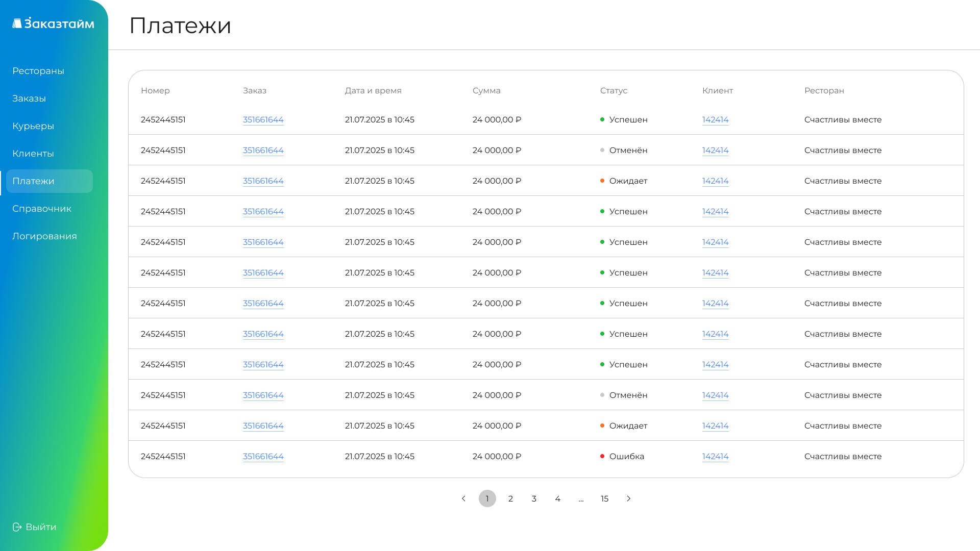Click payment number in the Ошибка row

pyautogui.click(x=163, y=456)
